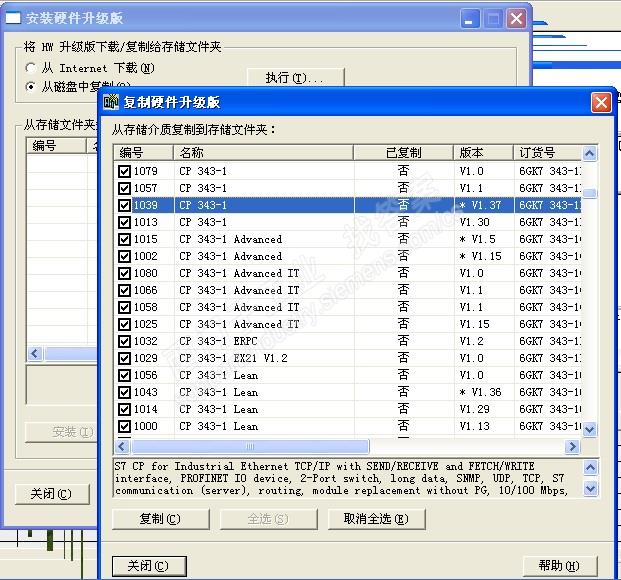Uncheck the checkbox for row 1079
Screen dimensions: 621x580
(124, 171)
